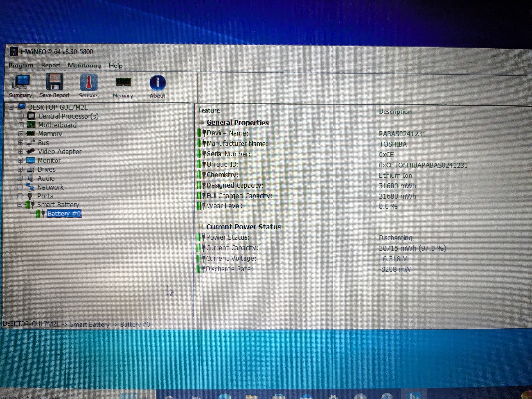Click the -8208 mW discharge rate value
532x399 pixels.
[x=395, y=269]
